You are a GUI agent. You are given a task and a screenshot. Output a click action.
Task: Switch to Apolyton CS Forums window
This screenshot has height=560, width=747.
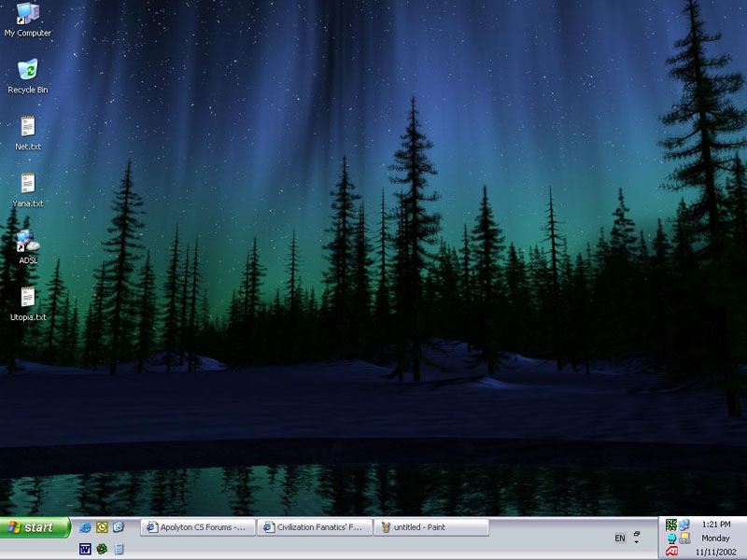[197, 527]
